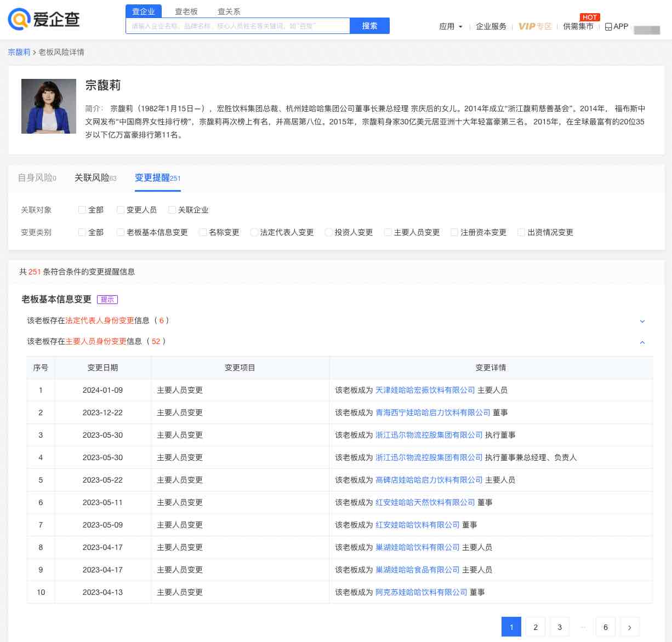Open link 天津娃哈哈宏振饮料有限公司
The image size is (672, 642).
[x=426, y=390]
